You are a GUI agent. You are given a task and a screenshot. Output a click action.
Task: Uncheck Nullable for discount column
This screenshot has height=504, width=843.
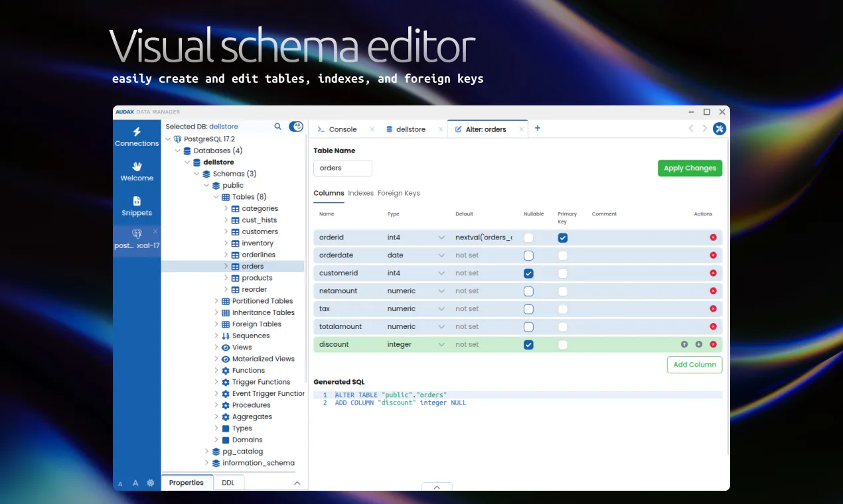(x=528, y=345)
